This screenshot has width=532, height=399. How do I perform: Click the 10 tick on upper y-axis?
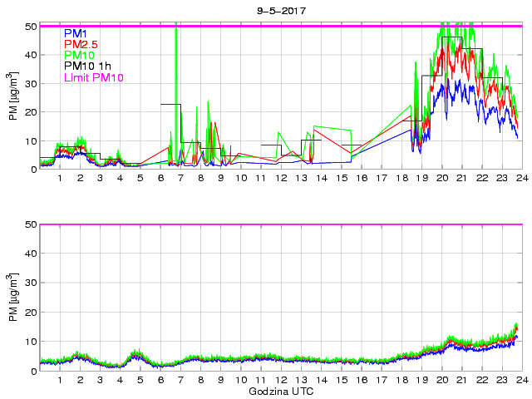point(30,140)
